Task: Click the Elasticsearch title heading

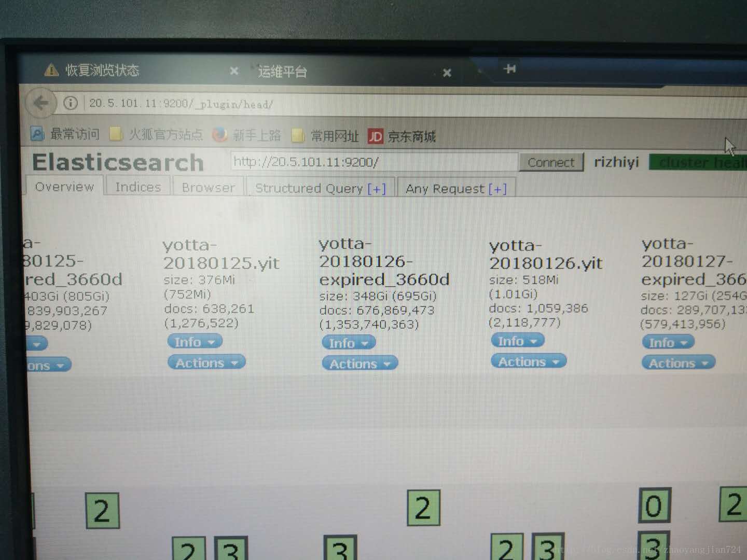Action: pos(118,162)
